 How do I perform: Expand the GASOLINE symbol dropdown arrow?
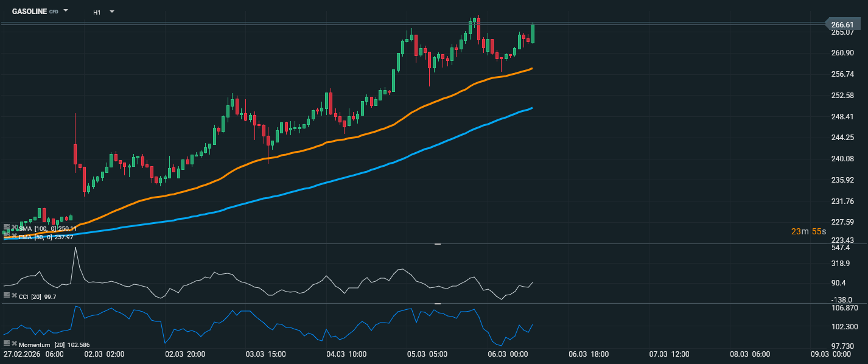pos(66,12)
